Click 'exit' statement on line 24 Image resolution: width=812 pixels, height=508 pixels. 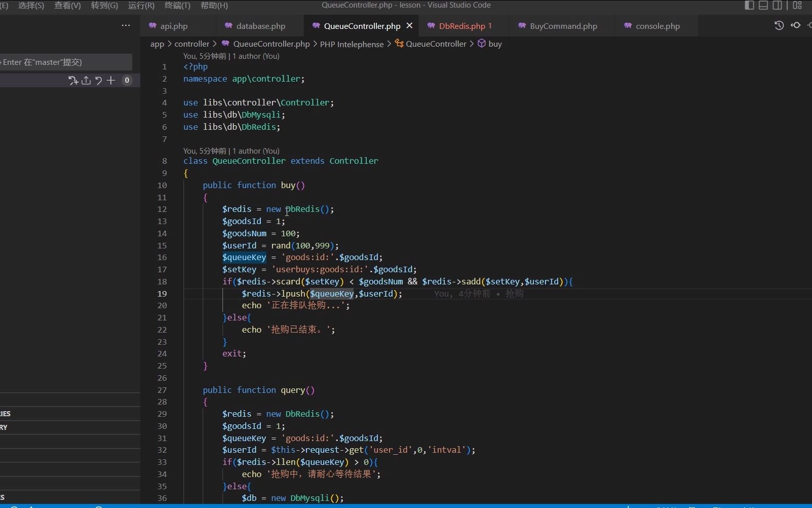coord(232,353)
